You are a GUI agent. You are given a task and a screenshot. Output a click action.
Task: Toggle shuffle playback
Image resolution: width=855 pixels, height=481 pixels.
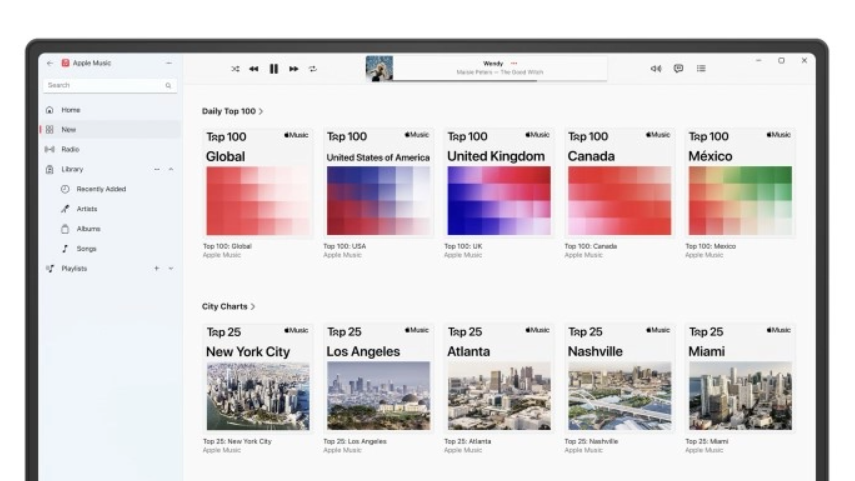pos(235,69)
